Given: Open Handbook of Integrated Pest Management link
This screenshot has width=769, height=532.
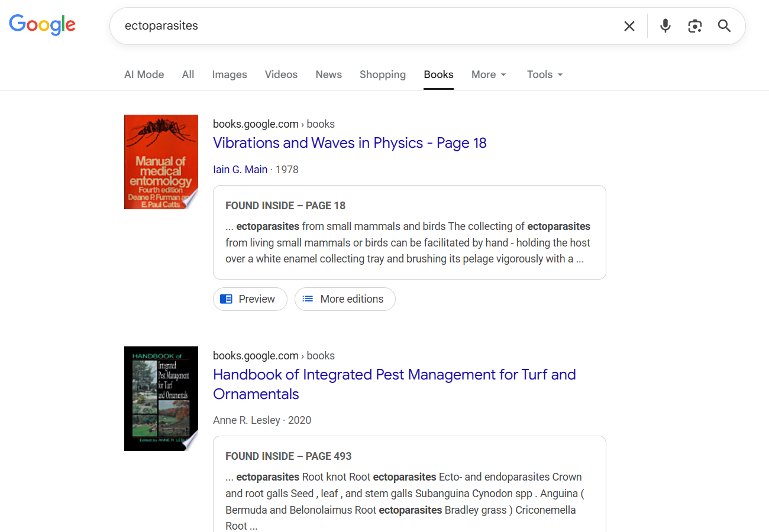Looking at the screenshot, I should pyautogui.click(x=394, y=375).
